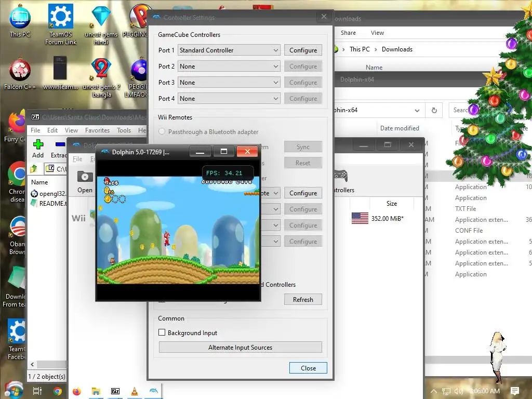Show hidden system tray icons chevron

434,391
